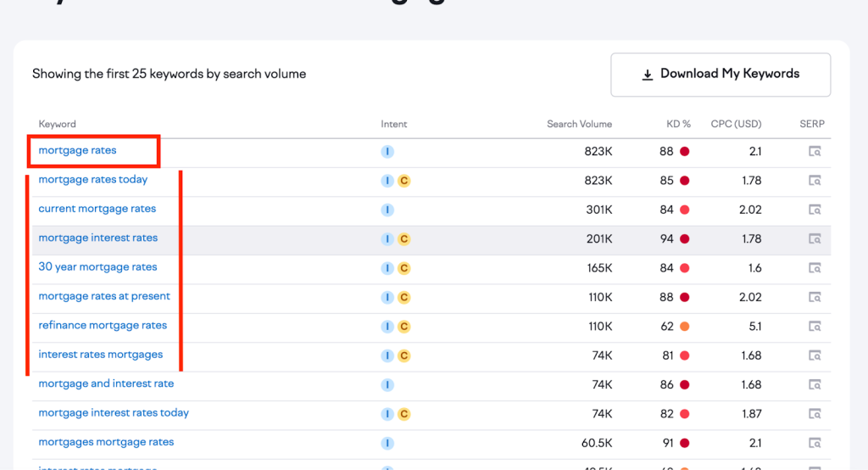Open interest rates mortgages keyword link
The image size is (868, 470).
(100, 355)
